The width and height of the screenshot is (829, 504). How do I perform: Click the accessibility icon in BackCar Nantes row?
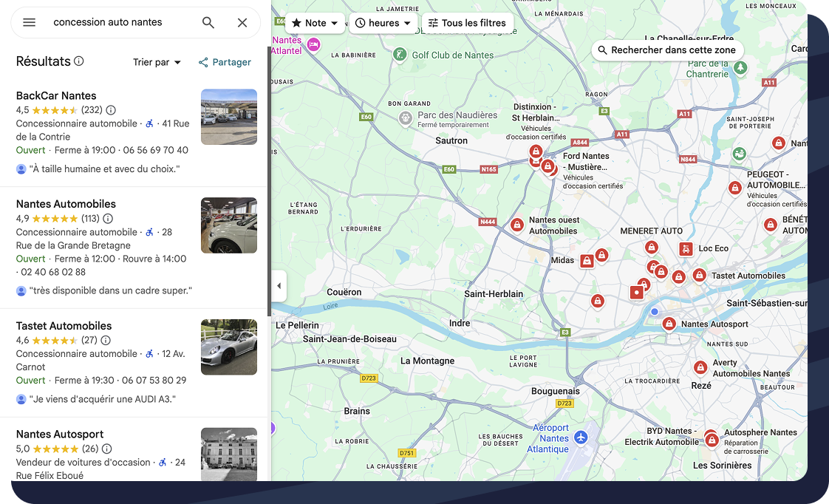coord(150,123)
